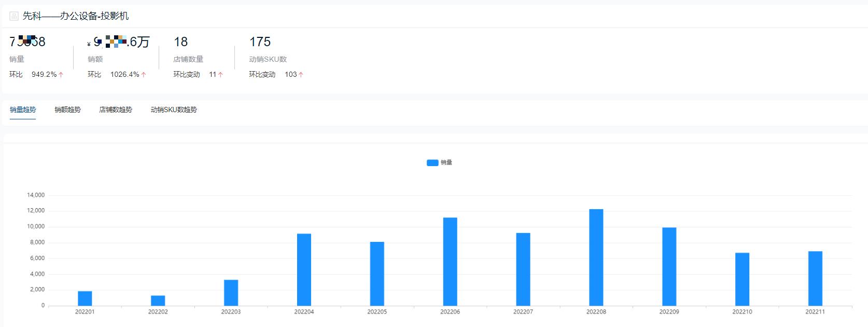Select the 202203 sales bar

pos(231,293)
